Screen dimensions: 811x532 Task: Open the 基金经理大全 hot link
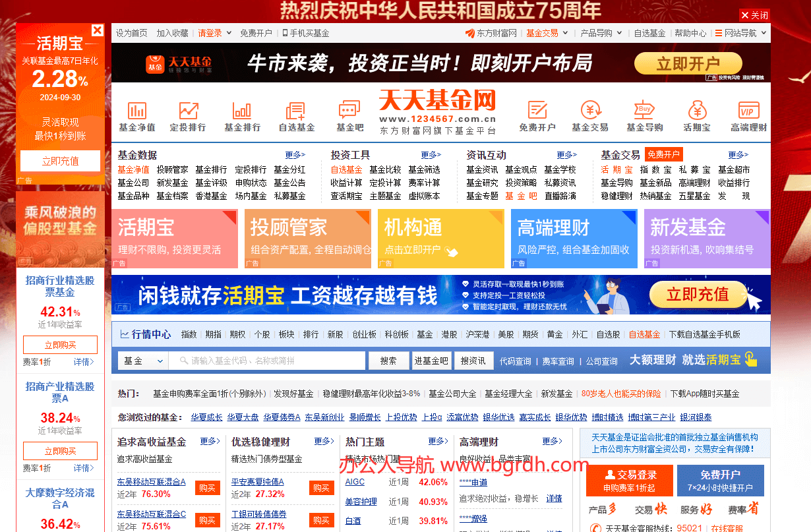pyautogui.click(x=508, y=394)
